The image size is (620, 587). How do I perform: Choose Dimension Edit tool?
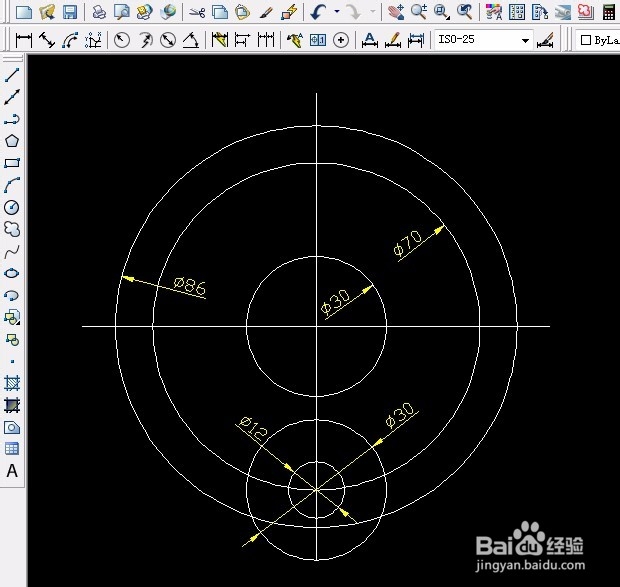[369, 40]
